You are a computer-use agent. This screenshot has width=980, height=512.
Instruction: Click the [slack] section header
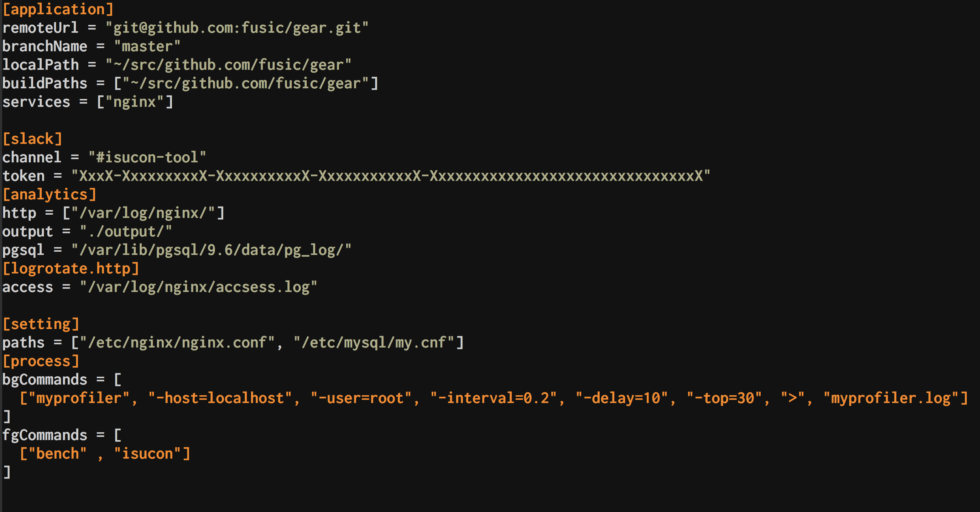click(x=32, y=139)
